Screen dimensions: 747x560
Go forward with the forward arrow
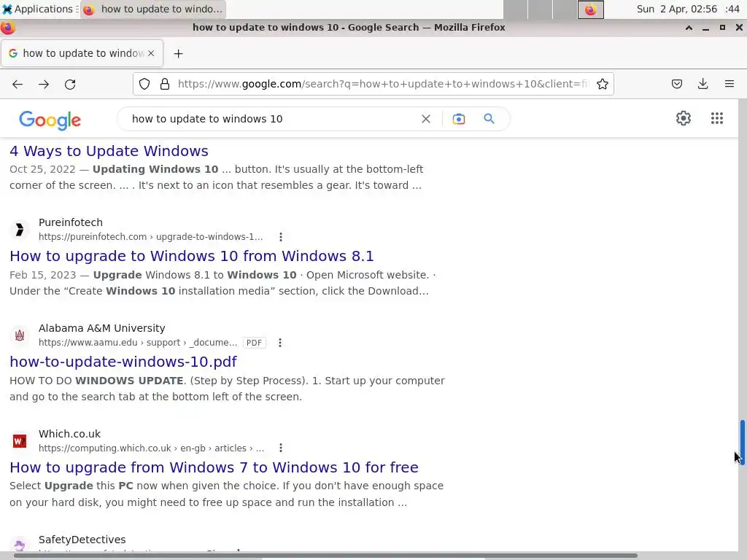(44, 85)
